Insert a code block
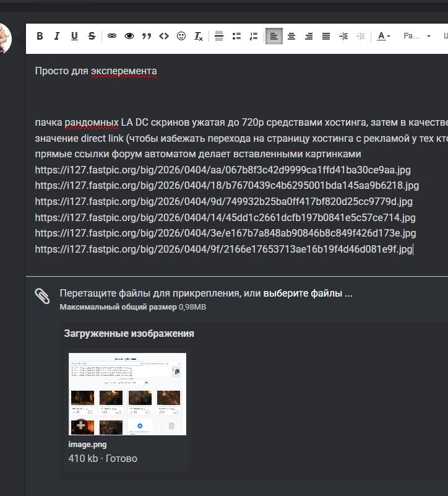The image size is (448, 496). (164, 36)
